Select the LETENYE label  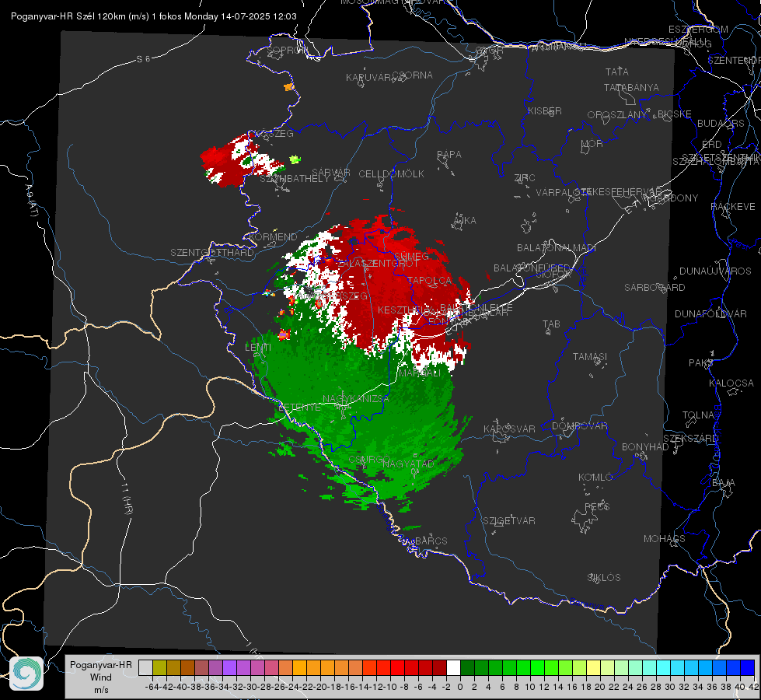point(299,407)
